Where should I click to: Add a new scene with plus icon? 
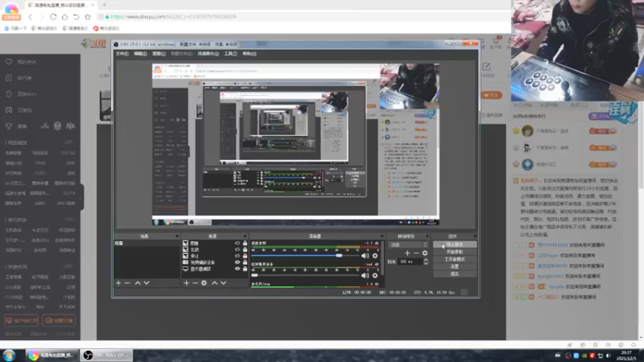(x=118, y=283)
